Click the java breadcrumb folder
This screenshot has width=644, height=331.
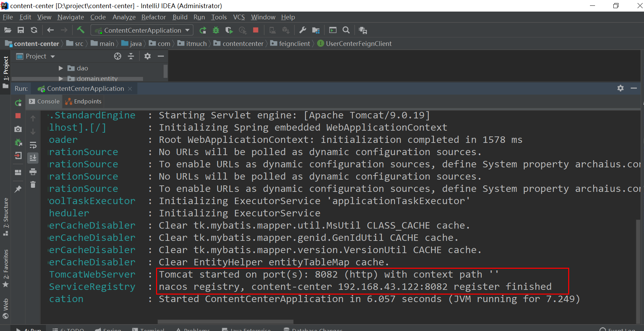132,44
